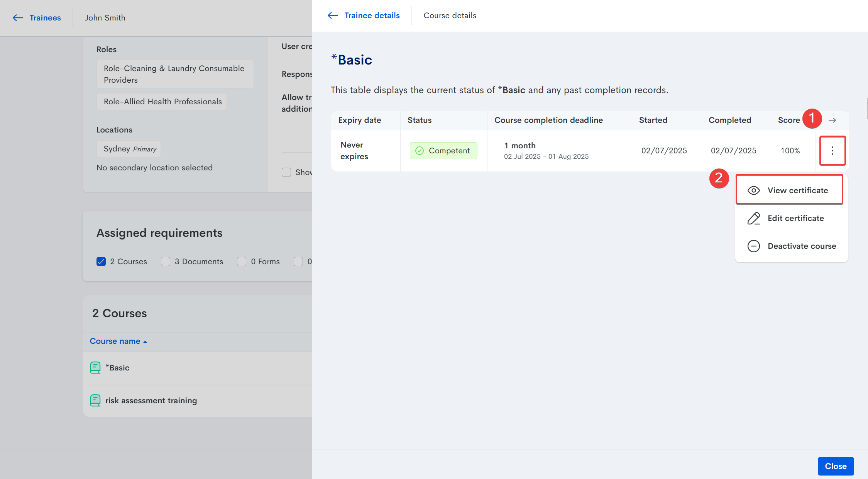Choose Edit certificate menu entry

(x=795, y=218)
